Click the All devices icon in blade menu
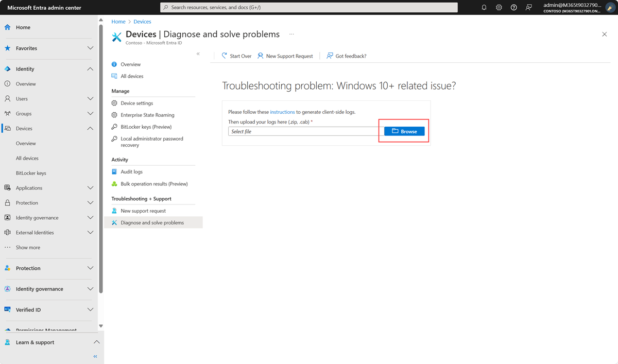This screenshot has height=364, width=618. (114, 76)
